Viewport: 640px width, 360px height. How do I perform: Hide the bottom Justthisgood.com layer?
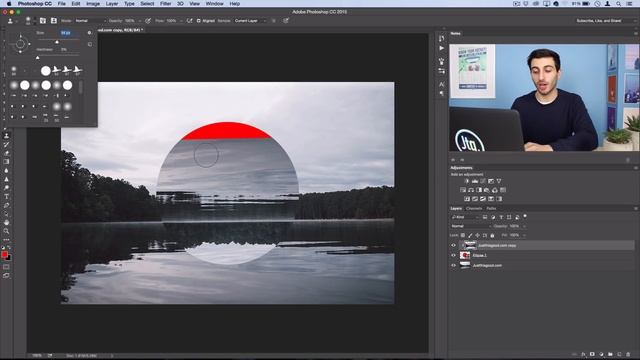453,265
